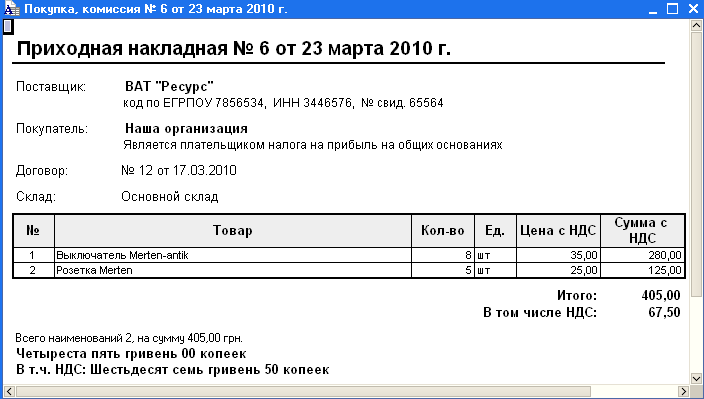Click sum cell 125,00
Screen dimensions: 704x399
coord(642,270)
